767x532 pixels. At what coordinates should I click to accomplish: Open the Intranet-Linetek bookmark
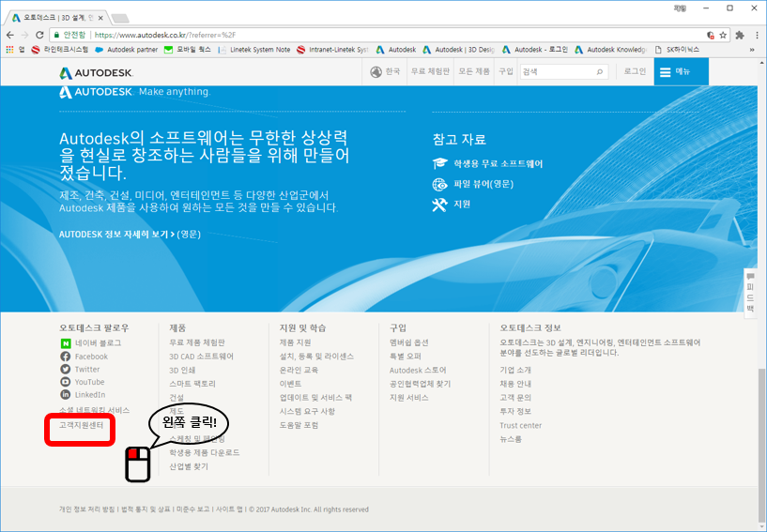(x=332, y=50)
